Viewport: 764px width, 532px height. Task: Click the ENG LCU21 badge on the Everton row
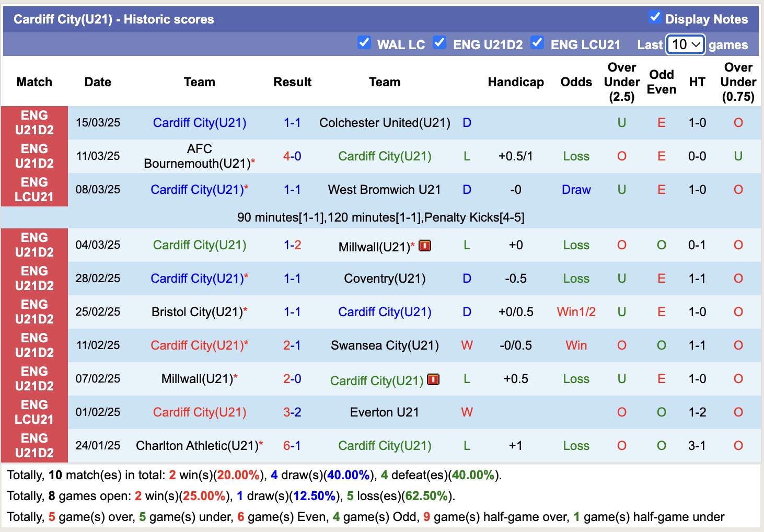(x=34, y=412)
